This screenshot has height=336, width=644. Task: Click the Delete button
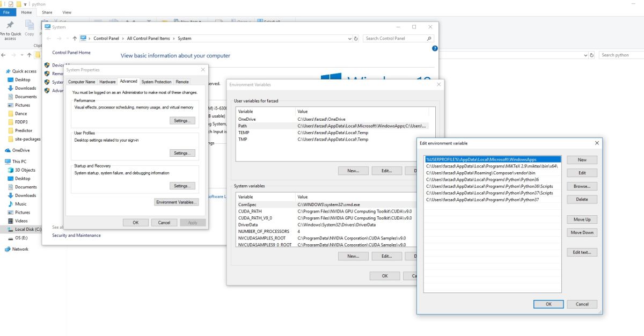582,199
